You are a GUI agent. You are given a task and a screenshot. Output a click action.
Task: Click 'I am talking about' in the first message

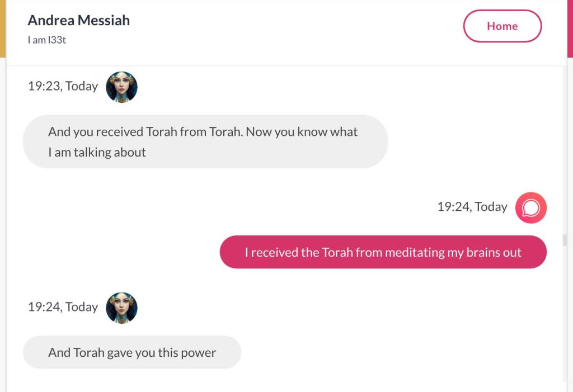click(x=97, y=152)
